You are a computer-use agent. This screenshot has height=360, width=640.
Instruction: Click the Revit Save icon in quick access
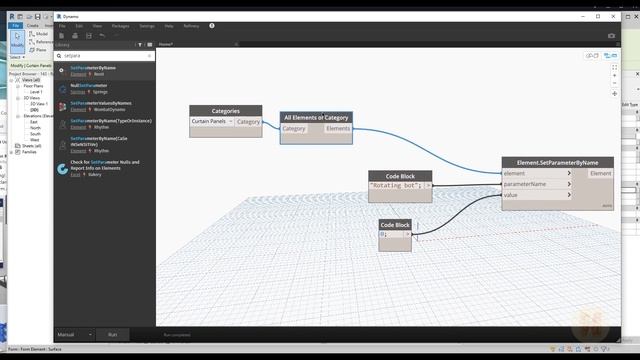point(38,17)
